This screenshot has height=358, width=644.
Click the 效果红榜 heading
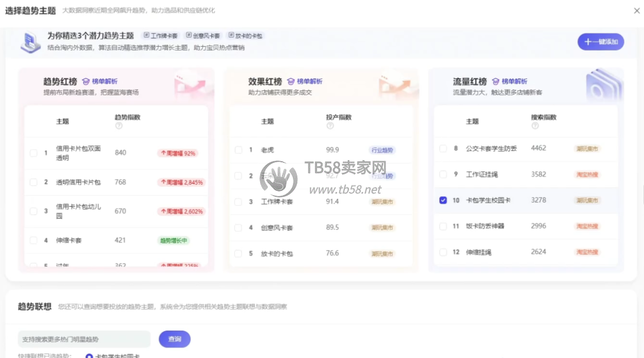pos(265,81)
